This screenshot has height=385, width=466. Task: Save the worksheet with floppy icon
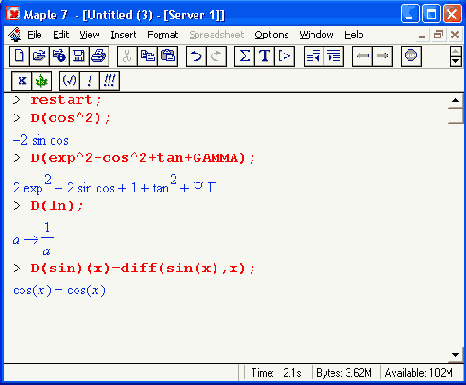pos(79,56)
